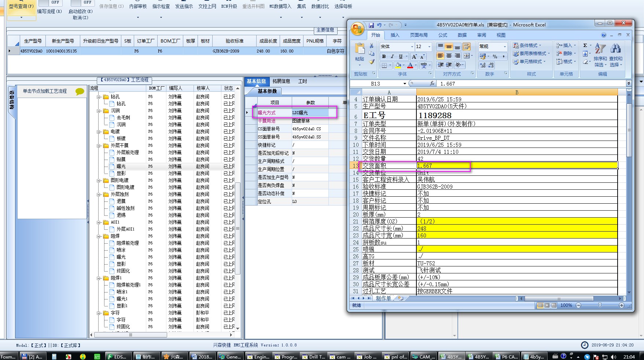This screenshot has height=360, width=644.
Task: Click the Insert Worksheet icon beside 制作单 tab
Action: tap(401, 298)
